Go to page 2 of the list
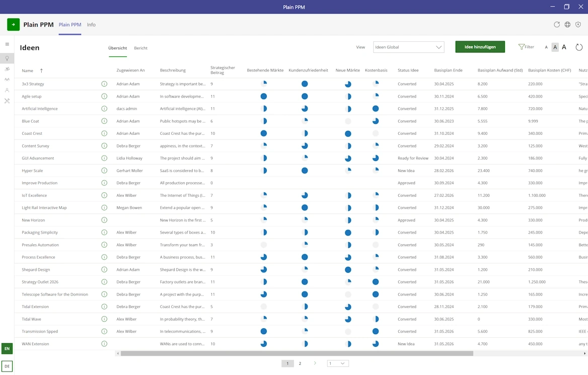 point(300,363)
